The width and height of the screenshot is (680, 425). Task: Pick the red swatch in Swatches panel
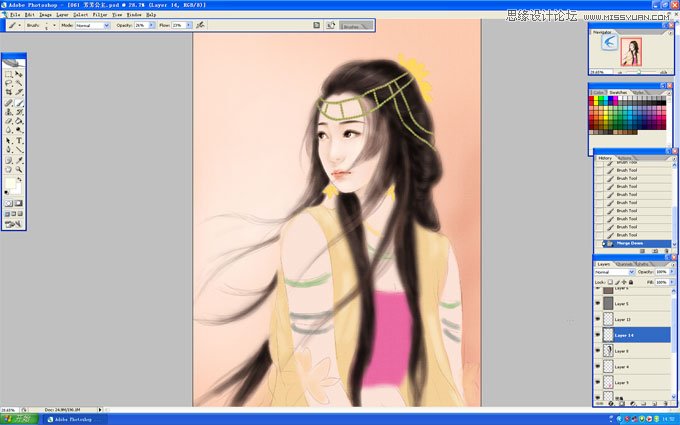(x=591, y=99)
